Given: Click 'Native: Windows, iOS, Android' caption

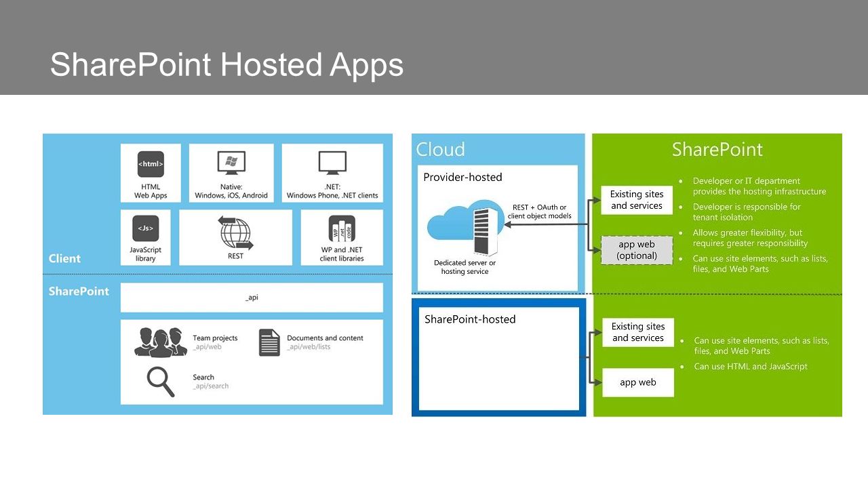Looking at the screenshot, I should click(231, 191).
